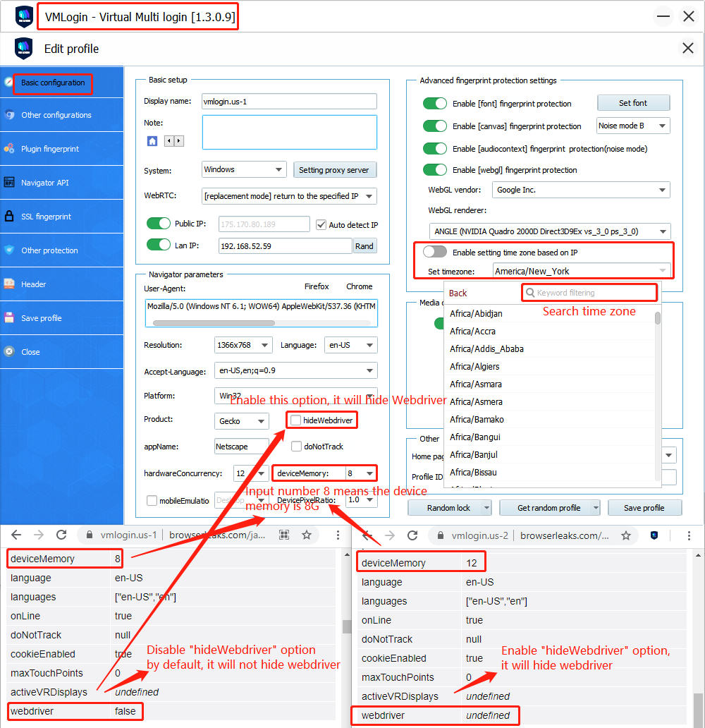Open the canvas Noise mode B dropdown
This screenshot has width=705, height=728.
(x=632, y=126)
